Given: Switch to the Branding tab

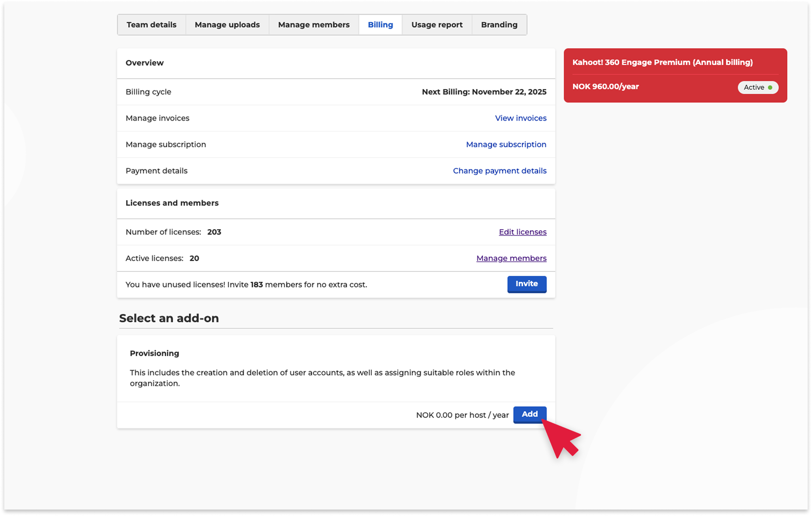Looking at the screenshot, I should point(499,25).
